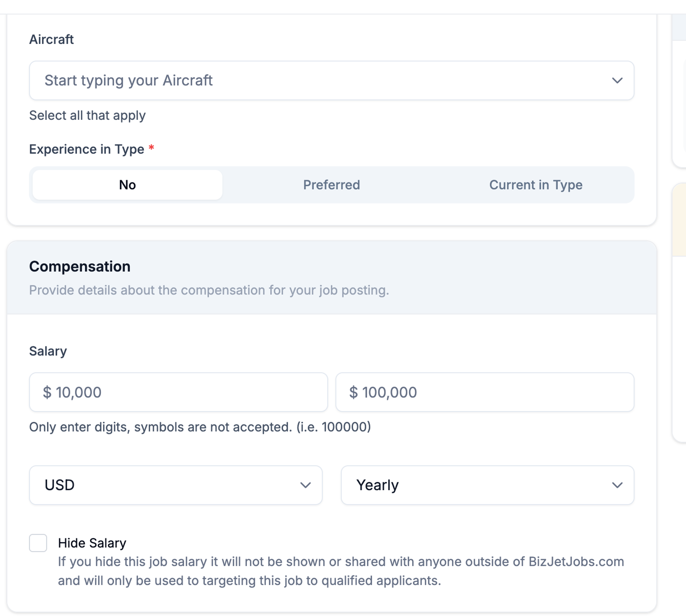Click the red required asterisk beside Experience in Type
This screenshot has height=616, width=686.
[x=151, y=147]
